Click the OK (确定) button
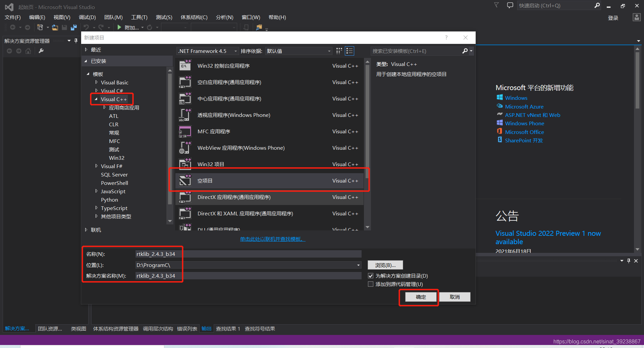 (421, 297)
